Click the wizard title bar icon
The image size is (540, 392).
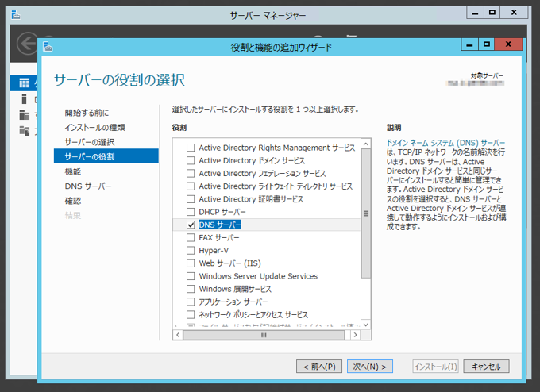(48, 46)
